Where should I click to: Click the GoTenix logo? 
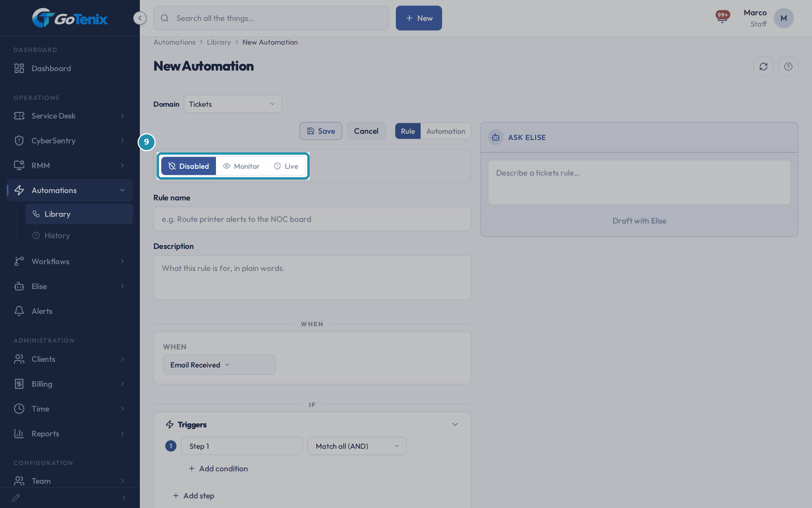pos(70,18)
